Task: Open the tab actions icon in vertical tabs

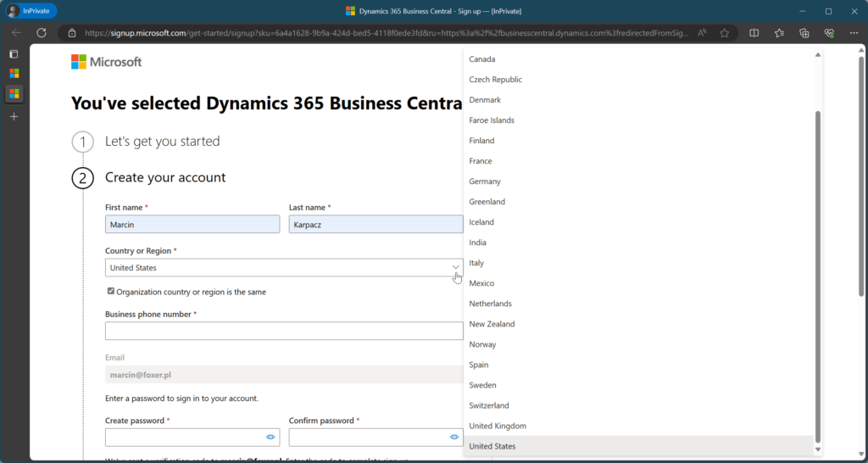Action: coord(14,54)
